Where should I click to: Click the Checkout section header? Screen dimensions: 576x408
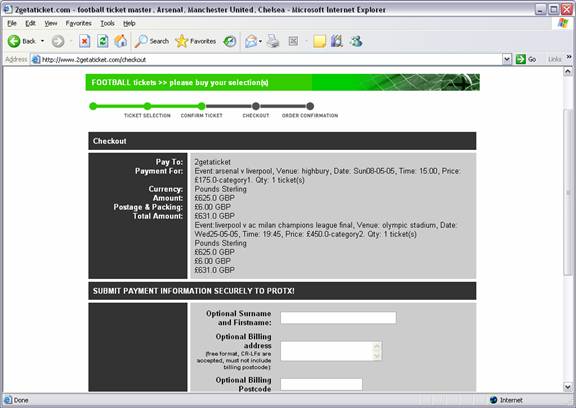pos(282,141)
